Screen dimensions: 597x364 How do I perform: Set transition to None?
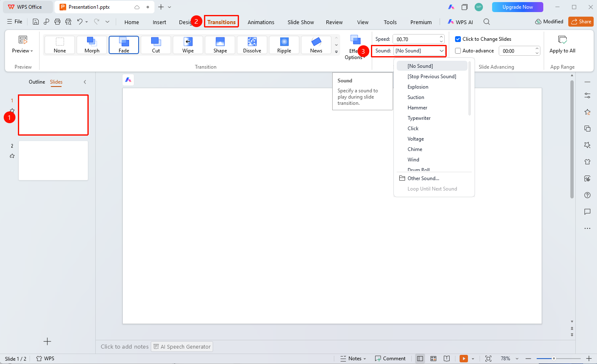pyautogui.click(x=60, y=45)
